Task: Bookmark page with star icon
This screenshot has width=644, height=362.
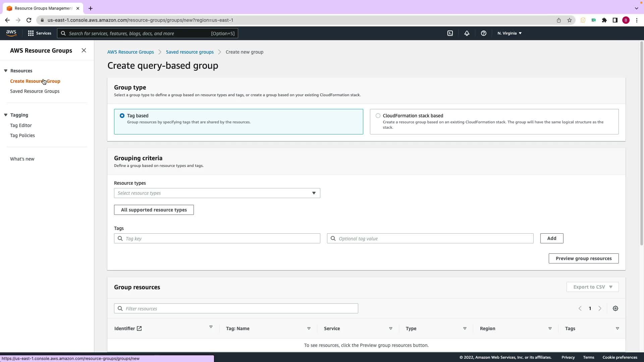Action: click(x=569, y=20)
